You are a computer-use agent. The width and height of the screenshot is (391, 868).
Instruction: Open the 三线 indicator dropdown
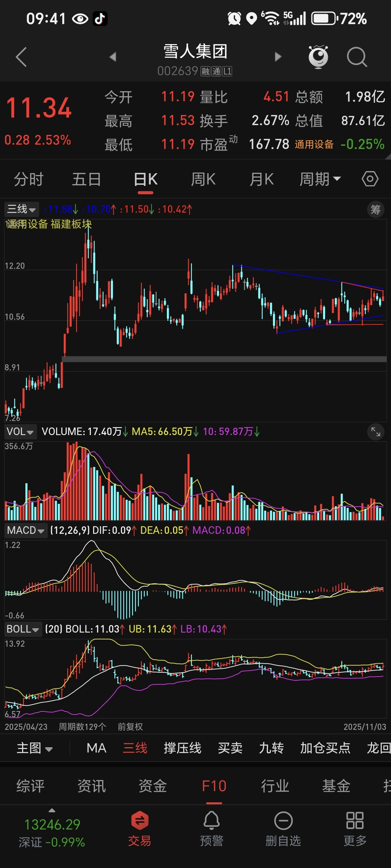pos(22,209)
